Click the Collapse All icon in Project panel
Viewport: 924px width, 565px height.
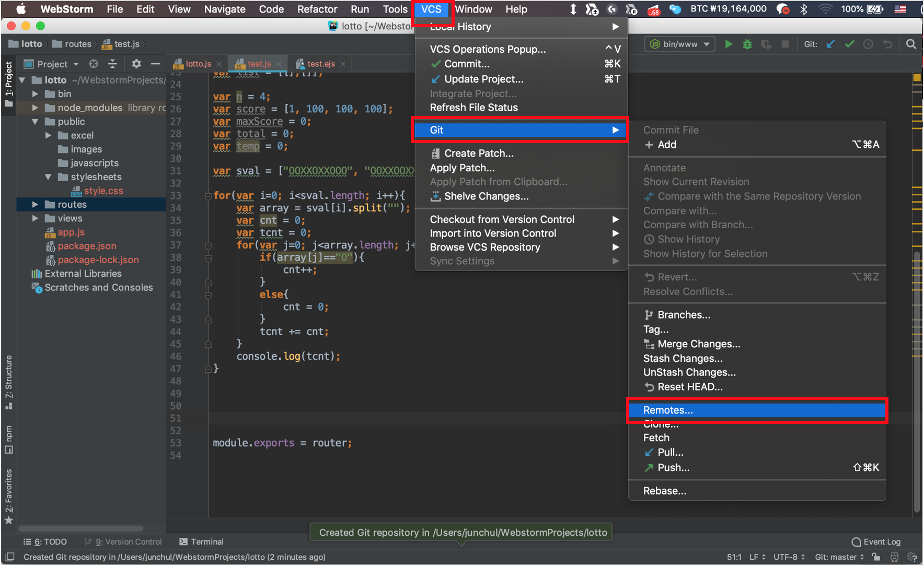coord(112,64)
